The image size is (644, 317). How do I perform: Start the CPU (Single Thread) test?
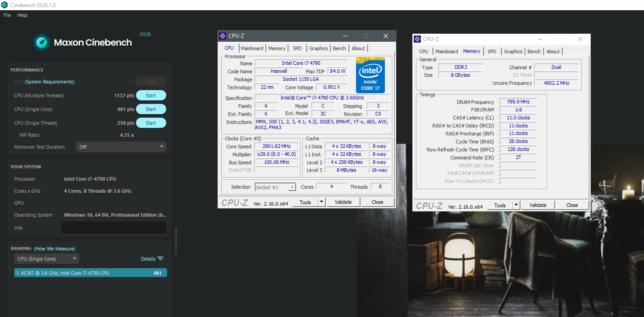coord(151,123)
